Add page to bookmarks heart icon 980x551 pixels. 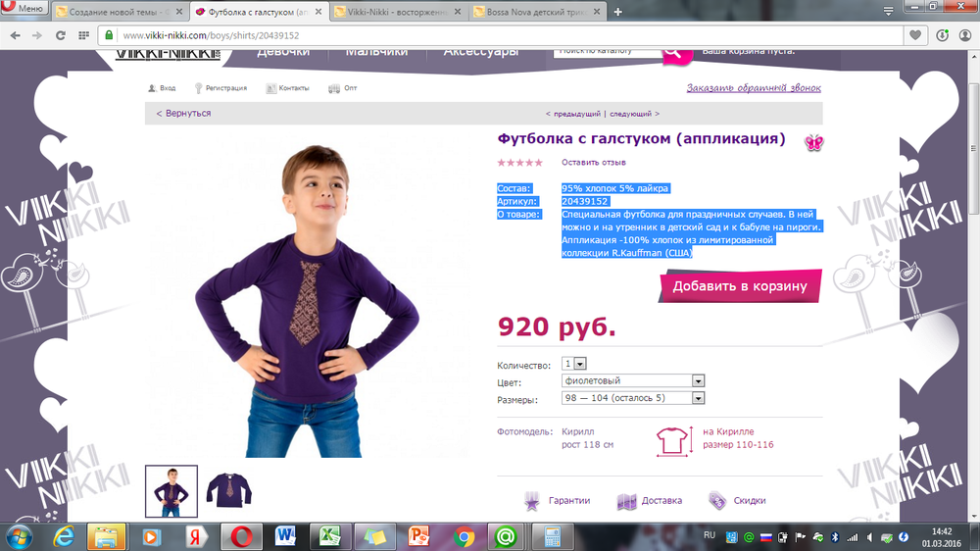tap(915, 35)
